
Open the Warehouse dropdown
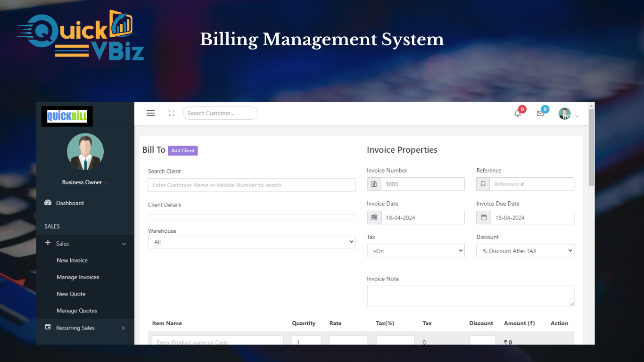(251, 242)
